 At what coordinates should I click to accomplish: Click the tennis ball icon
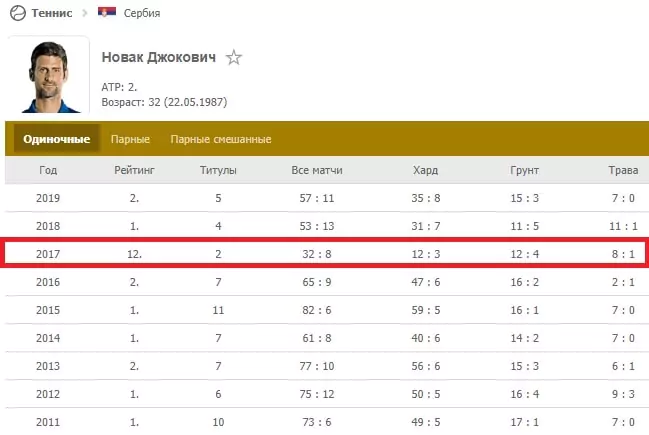[x=18, y=13]
